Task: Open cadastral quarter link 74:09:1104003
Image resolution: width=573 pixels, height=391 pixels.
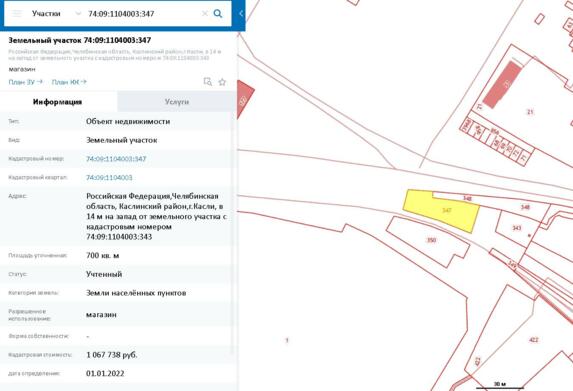Action: 109,177
